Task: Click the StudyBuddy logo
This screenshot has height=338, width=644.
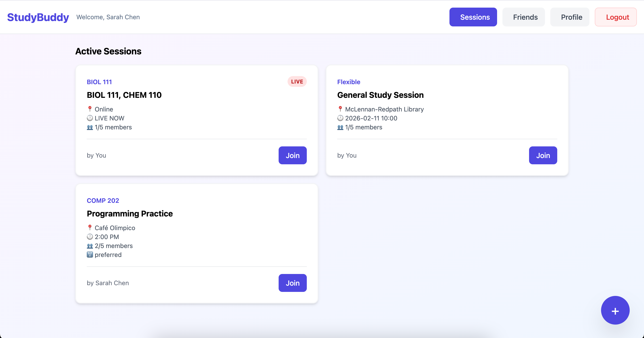Action: pos(38,17)
